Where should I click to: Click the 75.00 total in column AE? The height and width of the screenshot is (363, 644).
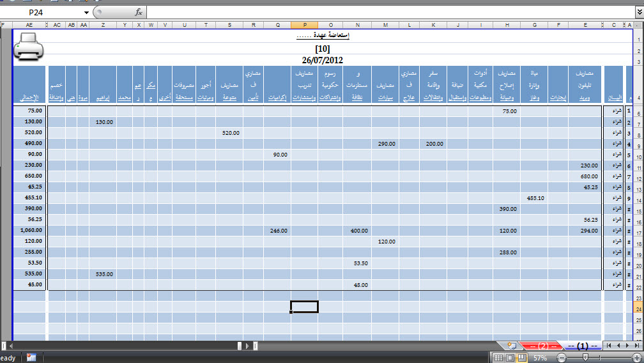(29, 111)
